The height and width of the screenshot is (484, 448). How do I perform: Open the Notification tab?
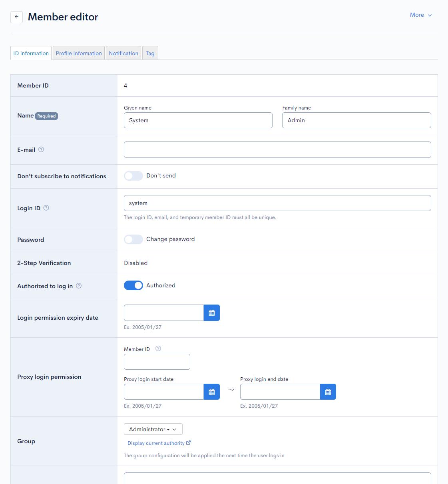pyautogui.click(x=123, y=53)
